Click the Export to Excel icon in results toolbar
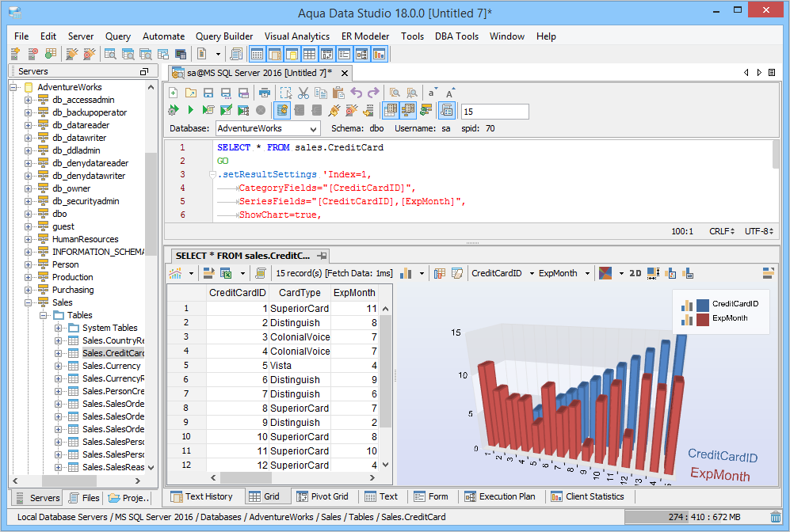 pyautogui.click(x=226, y=273)
